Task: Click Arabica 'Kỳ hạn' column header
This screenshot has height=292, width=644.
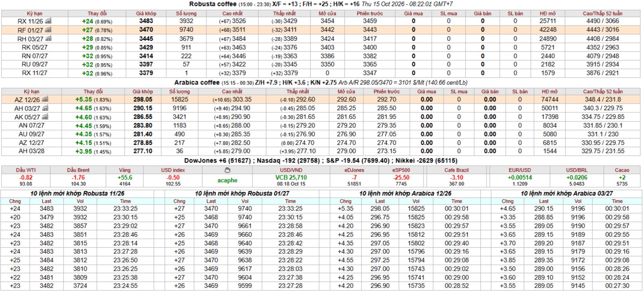Action: [x=32, y=92]
